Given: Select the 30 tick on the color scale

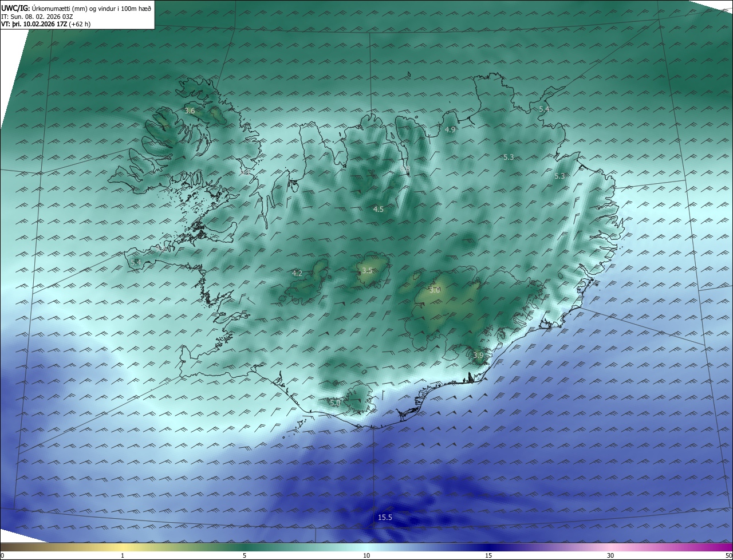Looking at the screenshot, I should tap(610, 555).
